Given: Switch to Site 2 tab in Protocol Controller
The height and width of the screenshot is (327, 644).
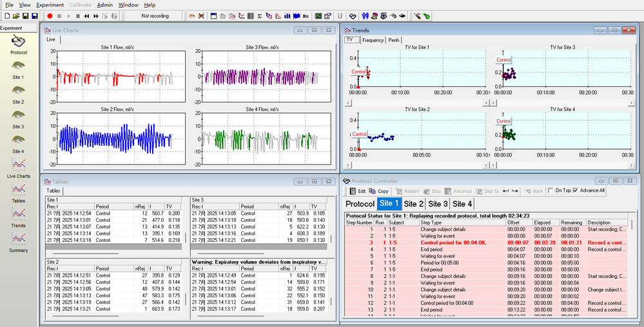Looking at the screenshot, I should click(x=413, y=204).
